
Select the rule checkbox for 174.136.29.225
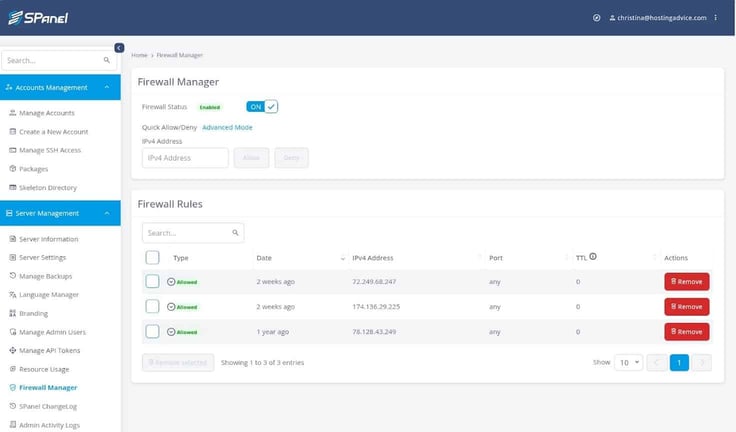coord(152,306)
